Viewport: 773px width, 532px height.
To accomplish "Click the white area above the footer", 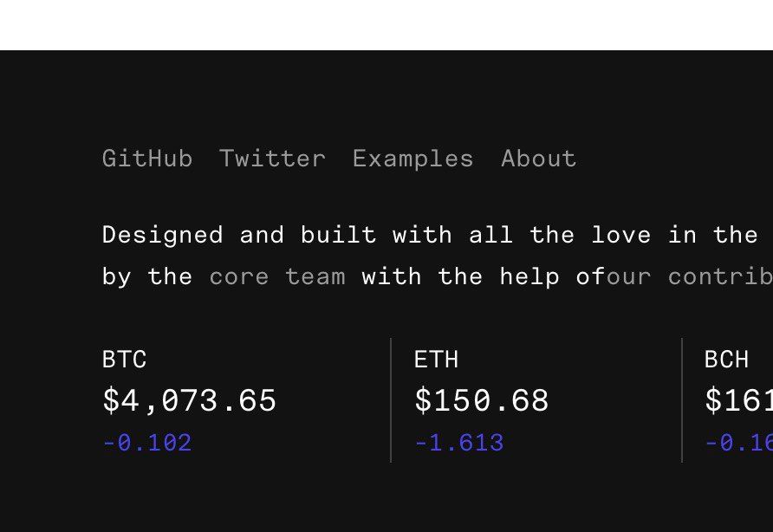I will click(386, 24).
